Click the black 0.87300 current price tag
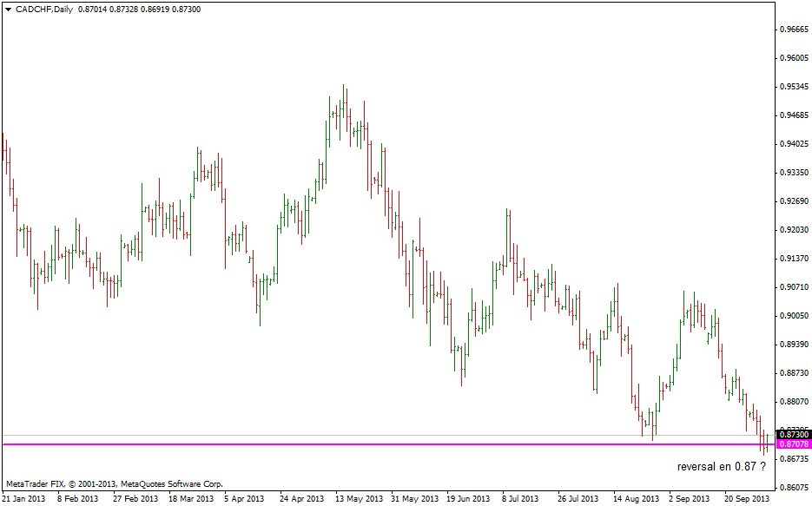This screenshot has width=812, height=506. pyautogui.click(x=794, y=434)
